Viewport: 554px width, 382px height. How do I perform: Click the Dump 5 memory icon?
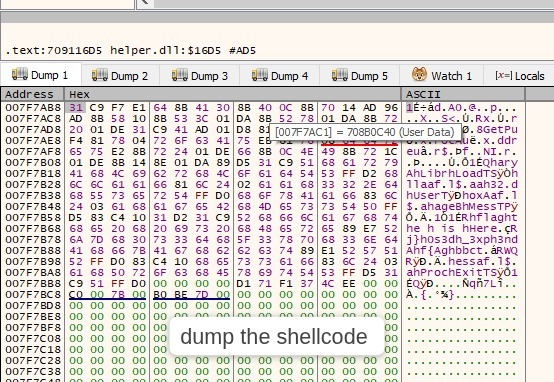coord(340,75)
